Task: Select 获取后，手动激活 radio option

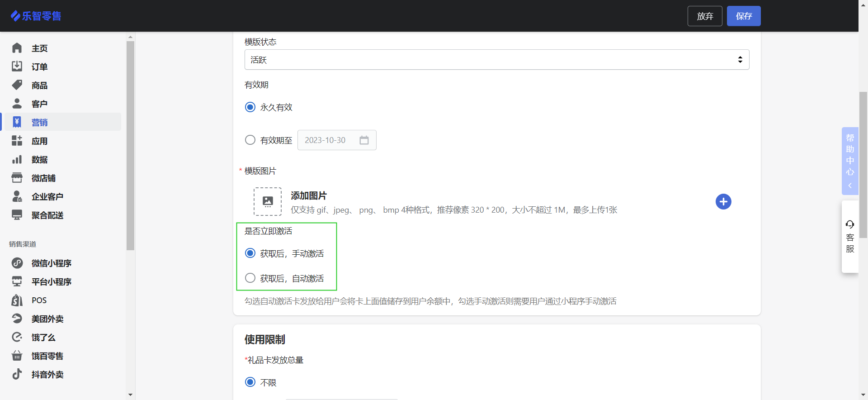Action: point(250,253)
